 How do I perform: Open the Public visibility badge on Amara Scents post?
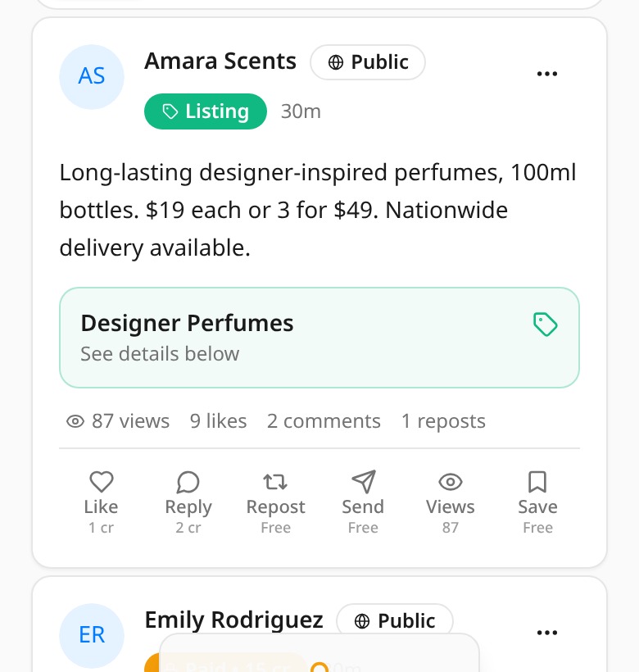pos(368,62)
